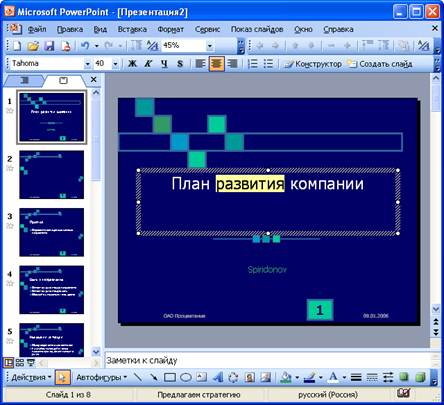The image size is (444, 405).
Task: Go to next slide with double-arrow button
Action: click(436, 332)
